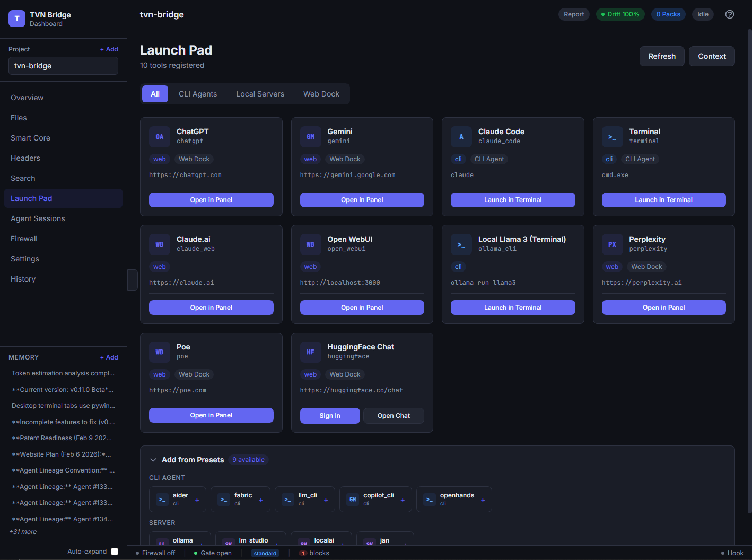Click the Gemini web dock icon
The image size is (752, 560).
coord(310,136)
